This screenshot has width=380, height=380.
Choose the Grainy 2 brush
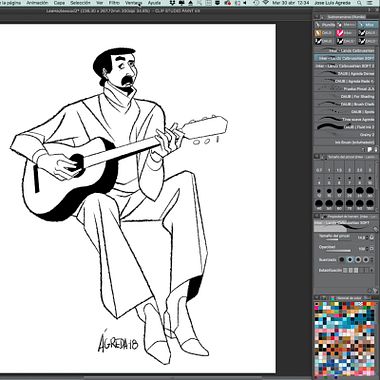[x=345, y=135]
